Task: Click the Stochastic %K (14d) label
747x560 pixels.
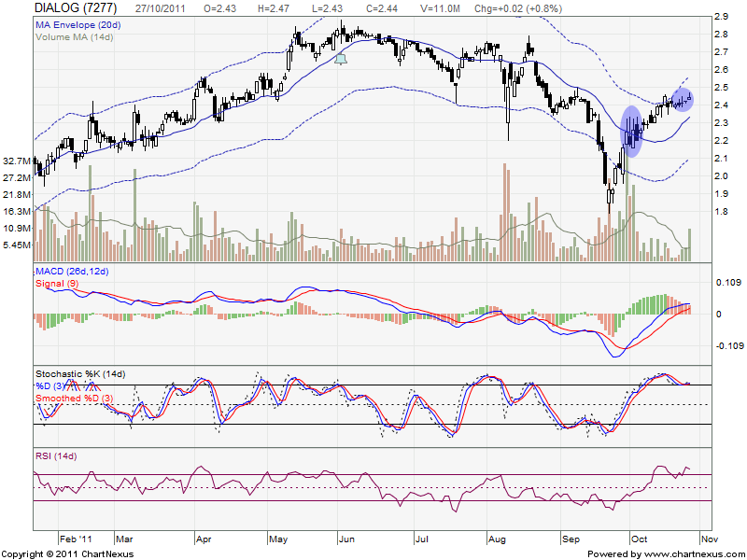Action: pos(80,374)
